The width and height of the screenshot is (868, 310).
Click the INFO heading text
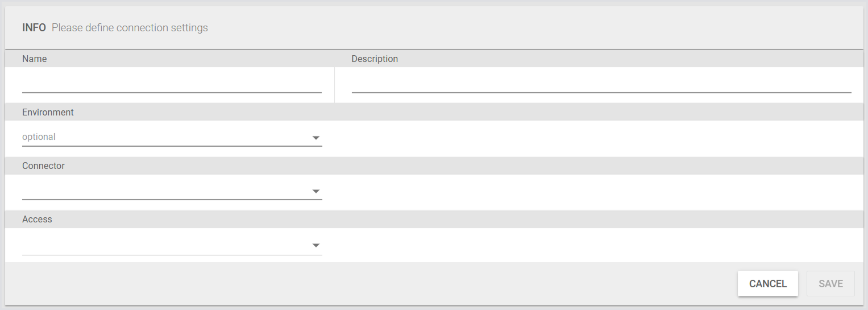point(34,28)
